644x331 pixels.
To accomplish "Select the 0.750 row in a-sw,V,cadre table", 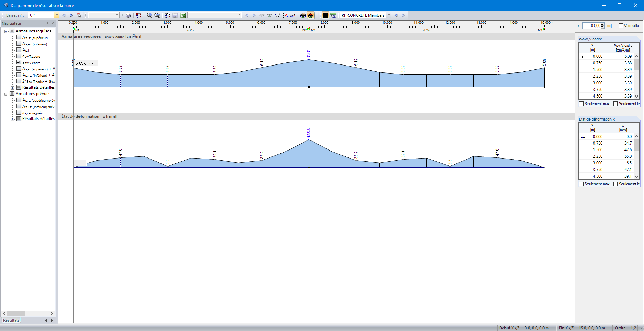I will pyautogui.click(x=606, y=63).
